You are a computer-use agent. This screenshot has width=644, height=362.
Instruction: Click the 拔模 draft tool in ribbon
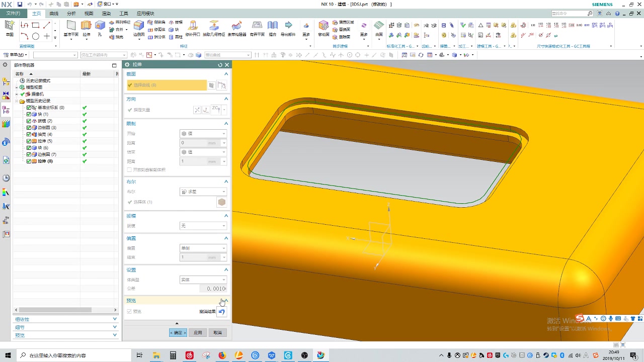176,23
